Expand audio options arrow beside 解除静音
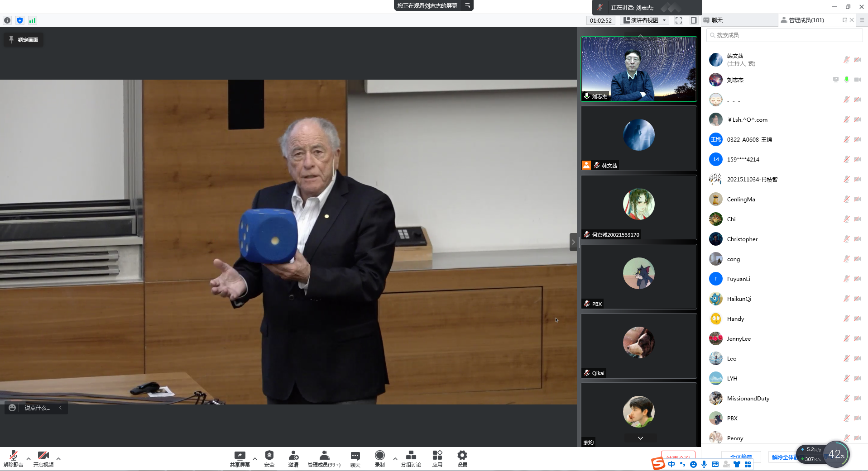Image resolution: width=868 pixels, height=471 pixels. point(29,459)
